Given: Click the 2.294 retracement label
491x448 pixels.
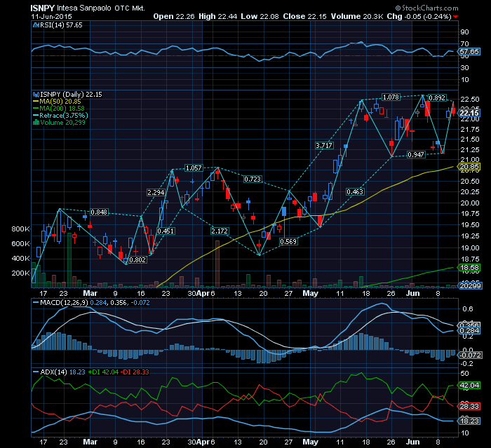Looking at the screenshot, I should tap(156, 192).
